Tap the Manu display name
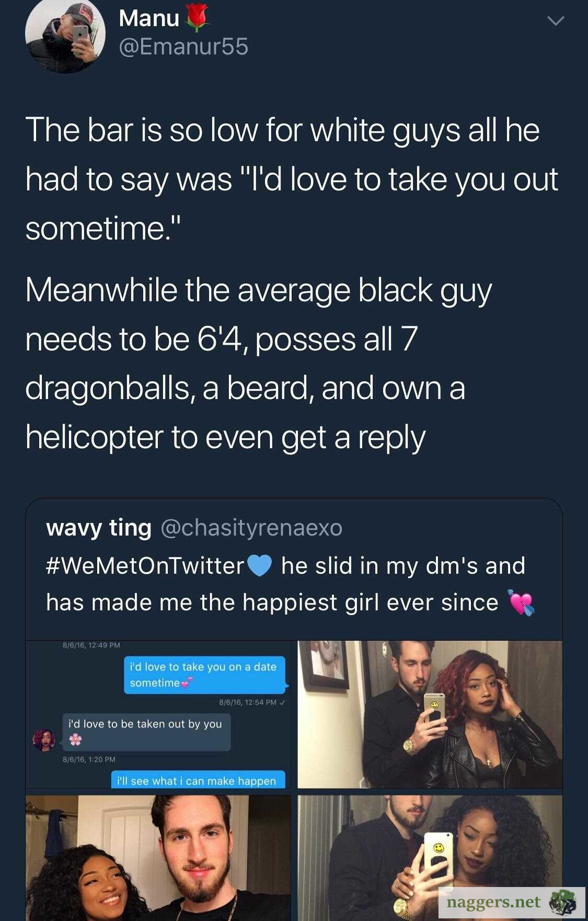Image resolution: width=588 pixels, height=921 pixels. (149, 18)
